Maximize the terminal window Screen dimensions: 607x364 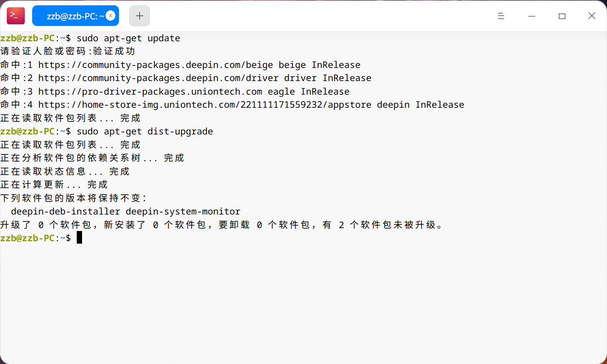562,16
